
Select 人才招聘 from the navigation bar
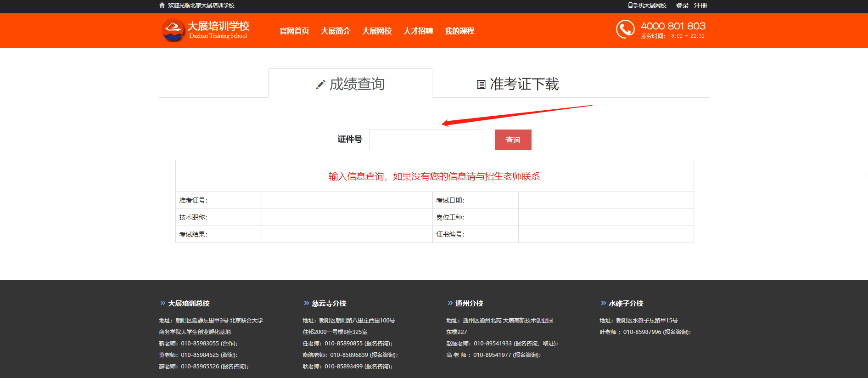click(x=418, y=31)
